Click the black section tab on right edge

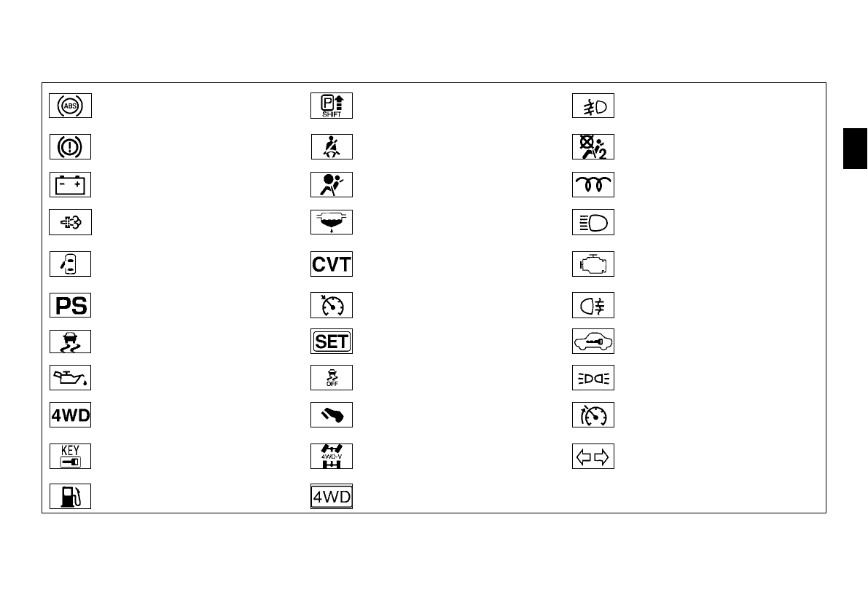[x=856, y=149]
